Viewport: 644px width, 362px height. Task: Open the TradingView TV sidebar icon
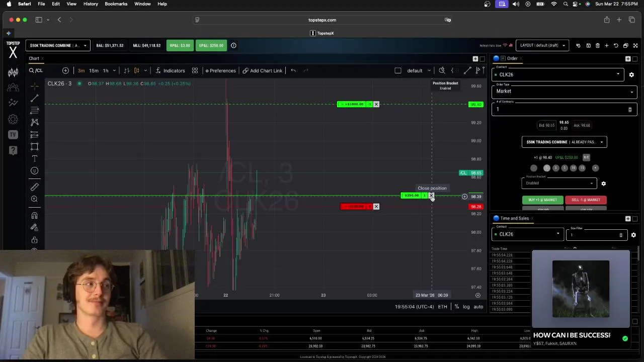point(13,134)
